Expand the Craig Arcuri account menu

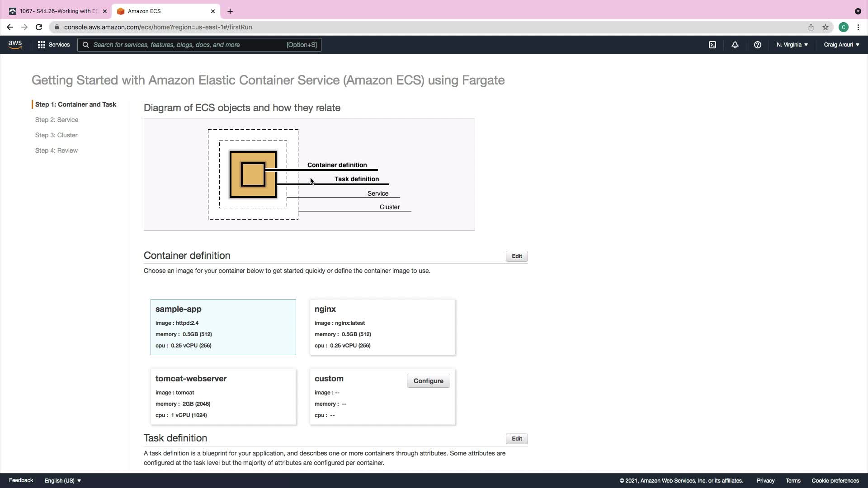(841, 45)
